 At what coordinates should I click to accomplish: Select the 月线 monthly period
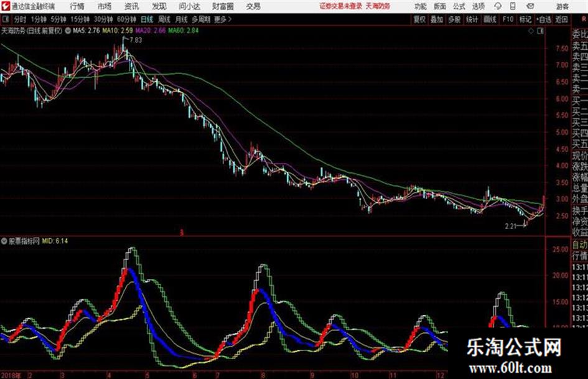[x=182, y=19]
